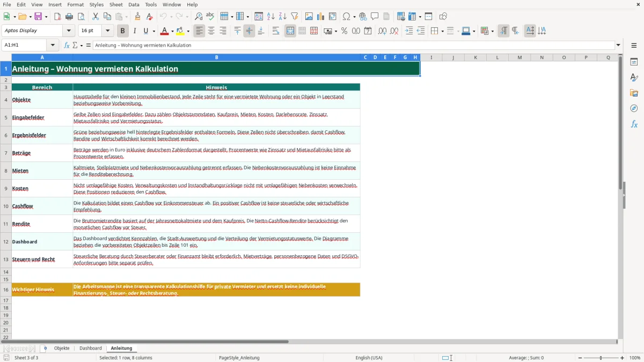Click the 100% zoom level

coord(635,358)
